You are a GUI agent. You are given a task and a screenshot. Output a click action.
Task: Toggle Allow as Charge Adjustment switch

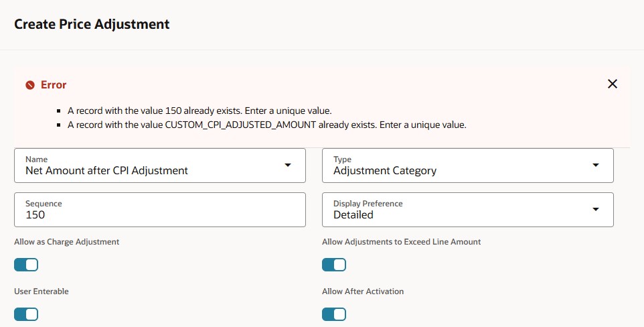[x=26, y=265]
